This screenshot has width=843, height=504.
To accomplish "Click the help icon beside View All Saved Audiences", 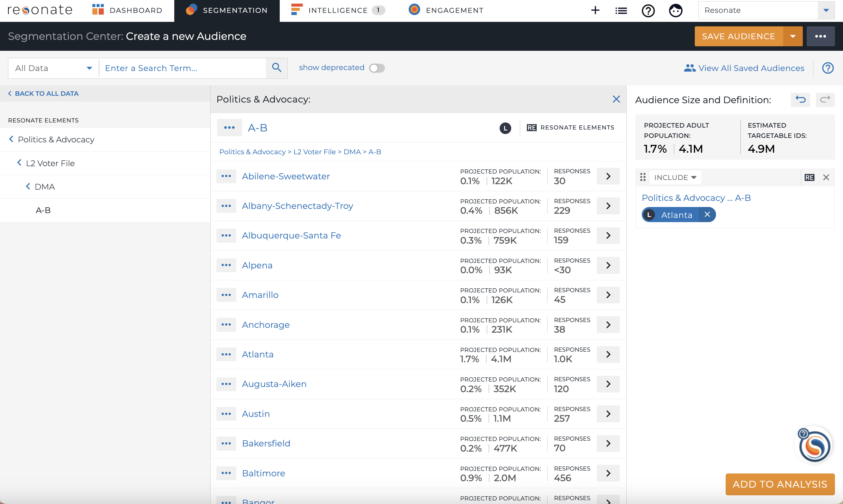I will coord(828,68).
